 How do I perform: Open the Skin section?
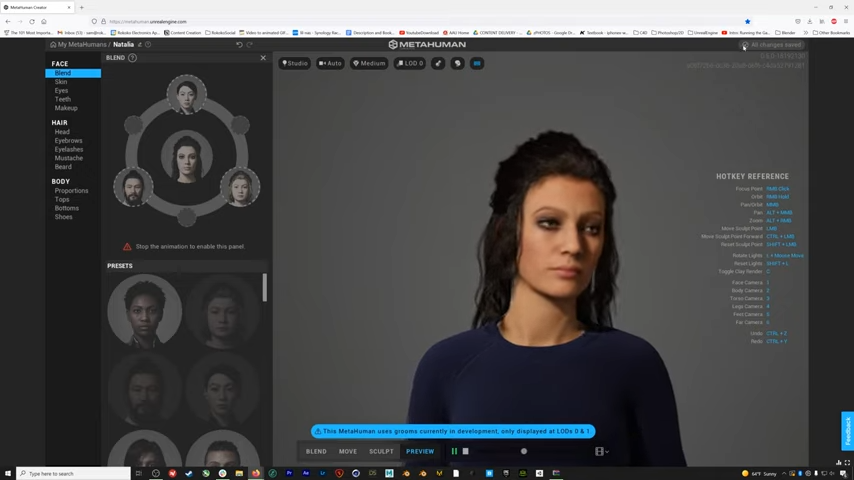60,82
